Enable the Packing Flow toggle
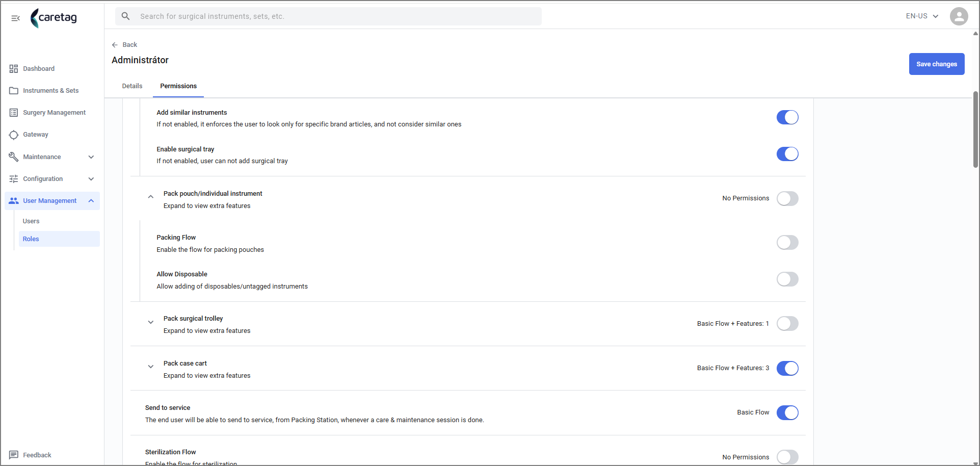This screenshot has width=980, height=466. (787, 243)
